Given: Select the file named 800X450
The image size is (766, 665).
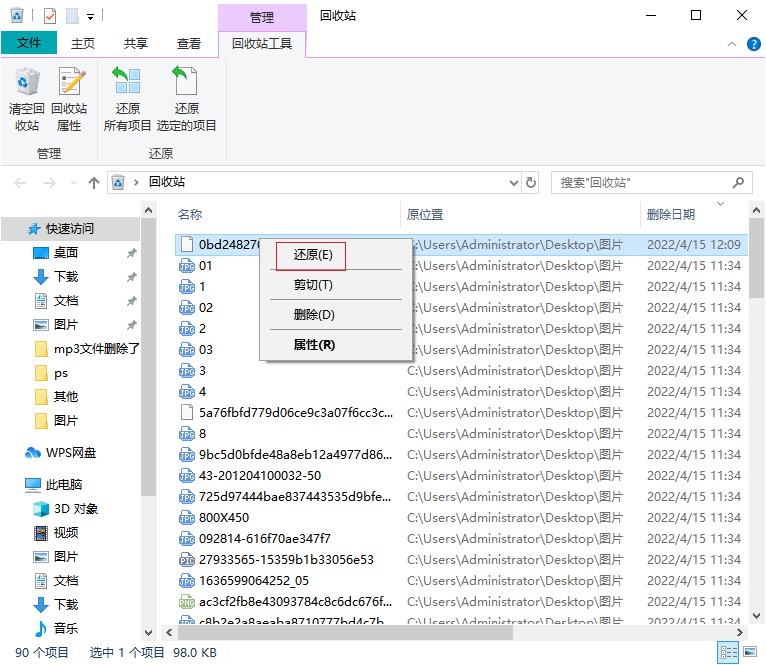Looking at the screenshot, I should (x=224, y=517).
